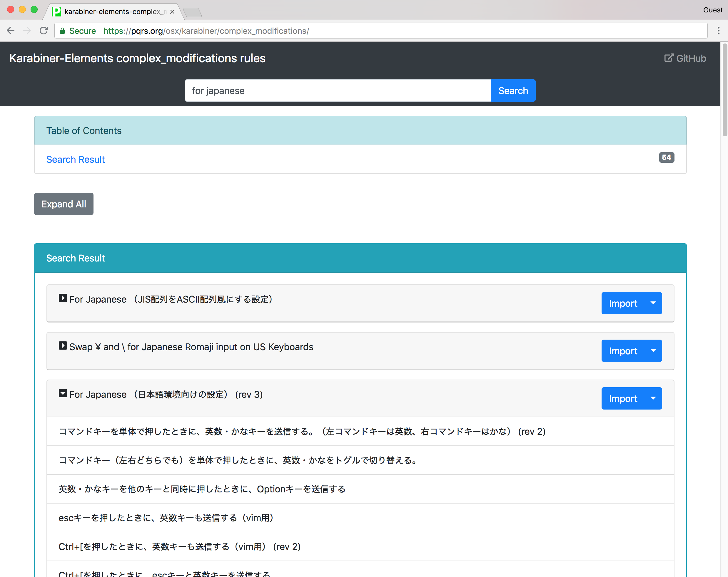Click the forward navigation arrow icon
Viewport: 728px width, 577px height.
click(27, 30)
